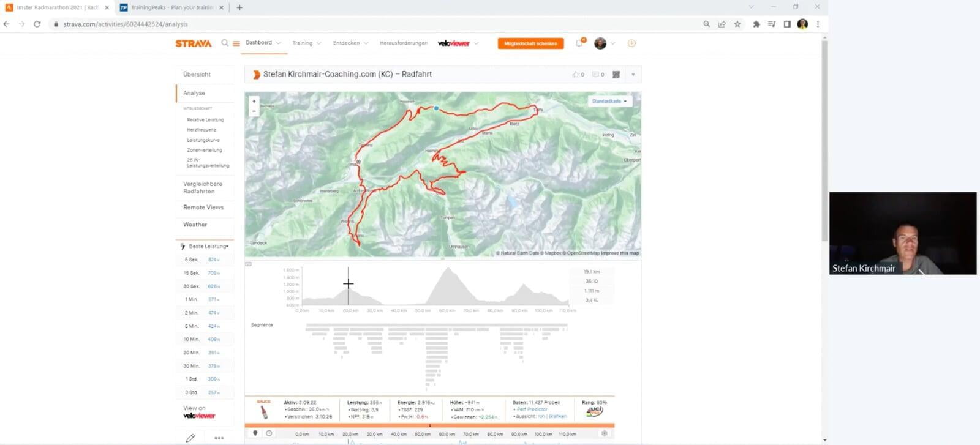The width and height of the screenshot is (980, 445).
Task: Expand the veloviewer dropdown chevron
Action: (477, 43)
